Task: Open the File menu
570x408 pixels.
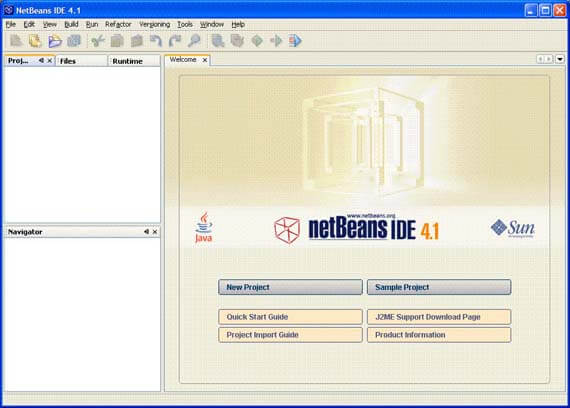Action: tap(11, 24)
